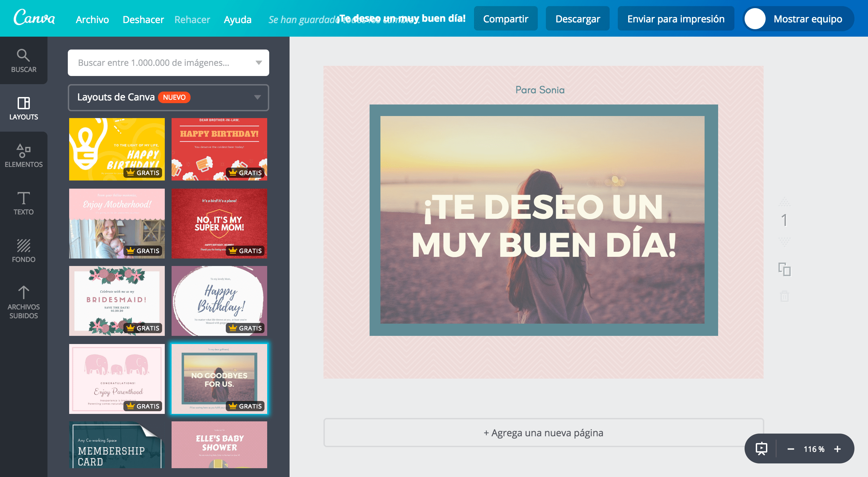Open the Archivo menu
This screenshot has height=477, width=868.
(x=92, y=19)
